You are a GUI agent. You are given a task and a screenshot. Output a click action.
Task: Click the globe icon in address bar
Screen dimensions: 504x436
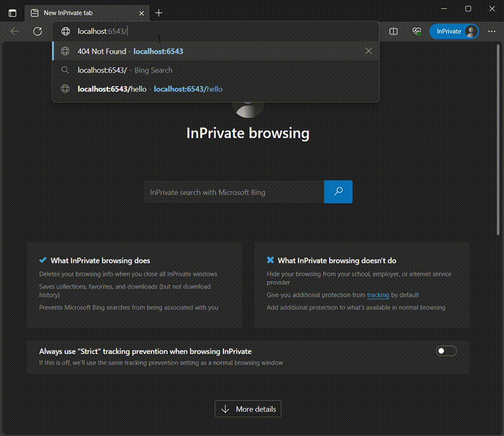coord(66,31)
